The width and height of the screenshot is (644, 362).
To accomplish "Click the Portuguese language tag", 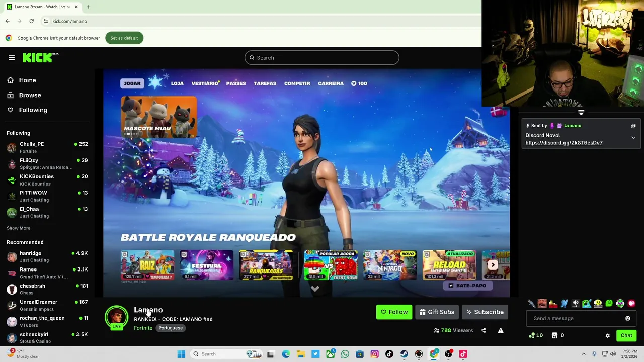I will point(171,328).
